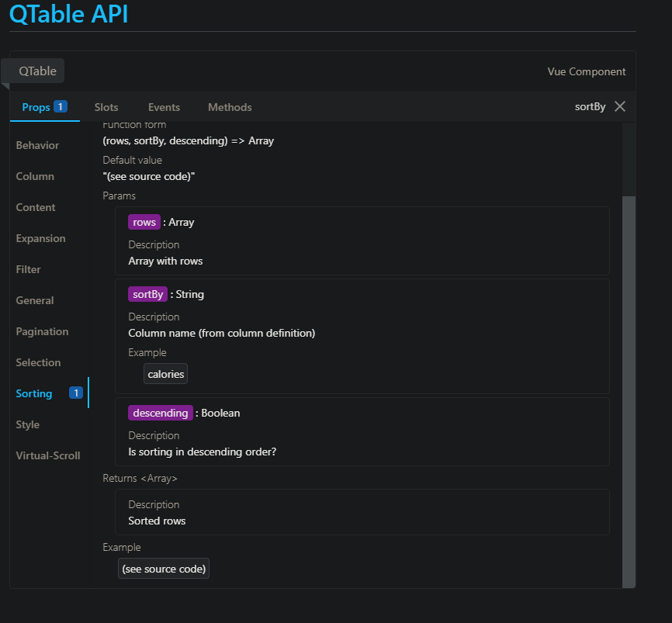Select the Virtual-Scroll category

click(x=47, y=455)
